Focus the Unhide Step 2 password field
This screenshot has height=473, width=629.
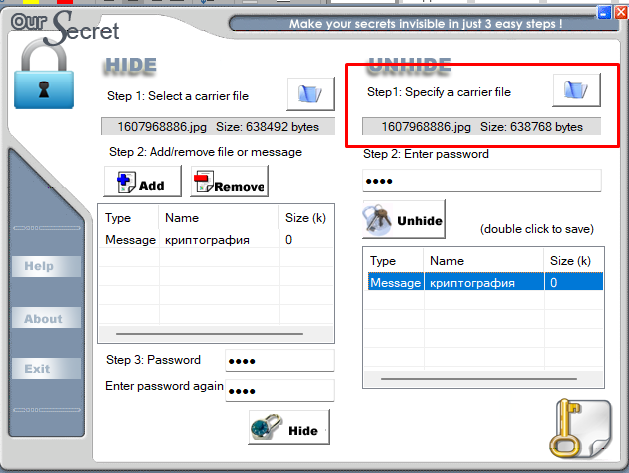pos(482,181)
